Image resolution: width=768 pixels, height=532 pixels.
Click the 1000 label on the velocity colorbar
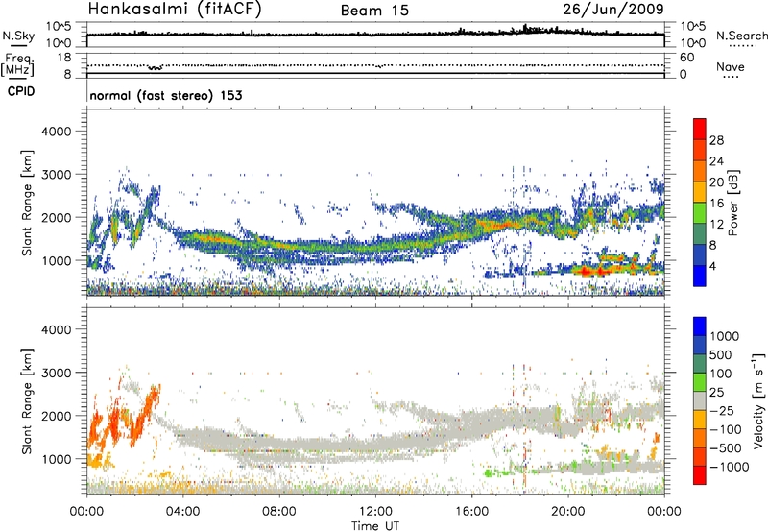pos(725,336)
